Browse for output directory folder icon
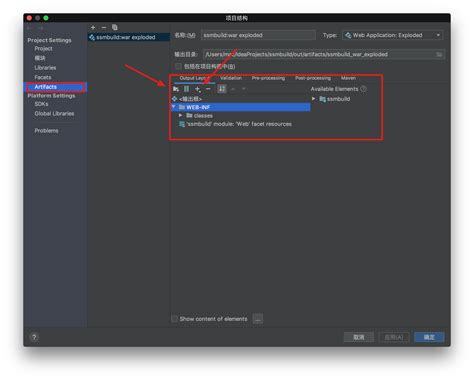 [439, 54]
